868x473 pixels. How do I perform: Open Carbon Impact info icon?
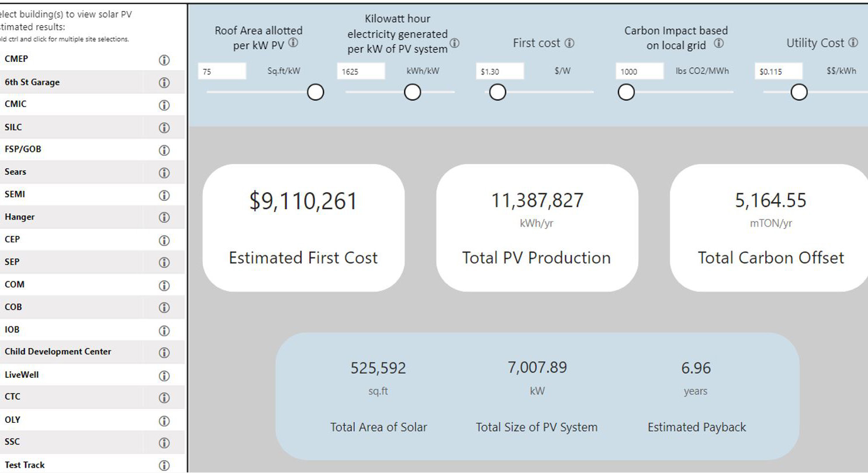719,44
